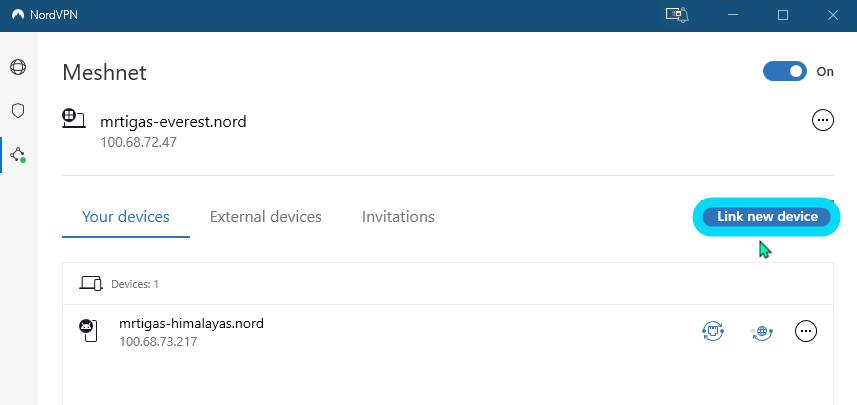
Task: Open the VPN globe icon in sidebar
Action: [18, 67]
